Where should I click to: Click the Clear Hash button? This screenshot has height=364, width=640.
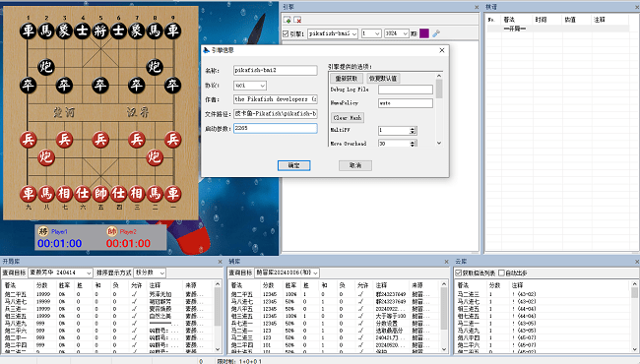pos(347,118)
